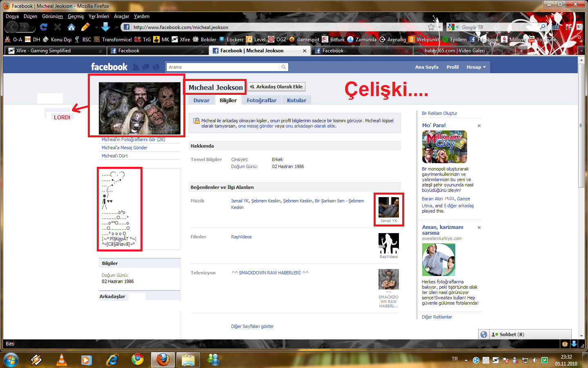The width and height of the screenshot is (588, 368).
Task: Open the Dosya menu
Action: [12, 16]
